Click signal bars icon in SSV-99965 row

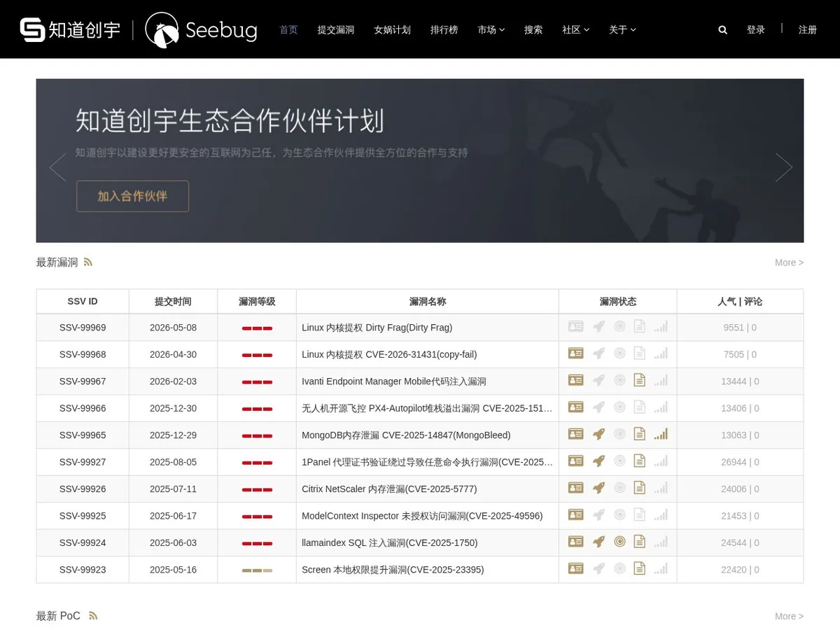(661, 435)
